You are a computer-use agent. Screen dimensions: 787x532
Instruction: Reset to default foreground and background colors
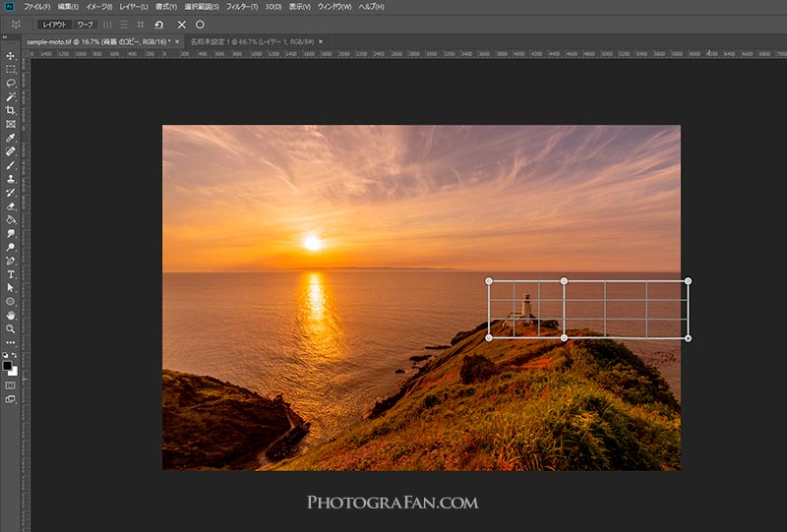tap(5, 355)
